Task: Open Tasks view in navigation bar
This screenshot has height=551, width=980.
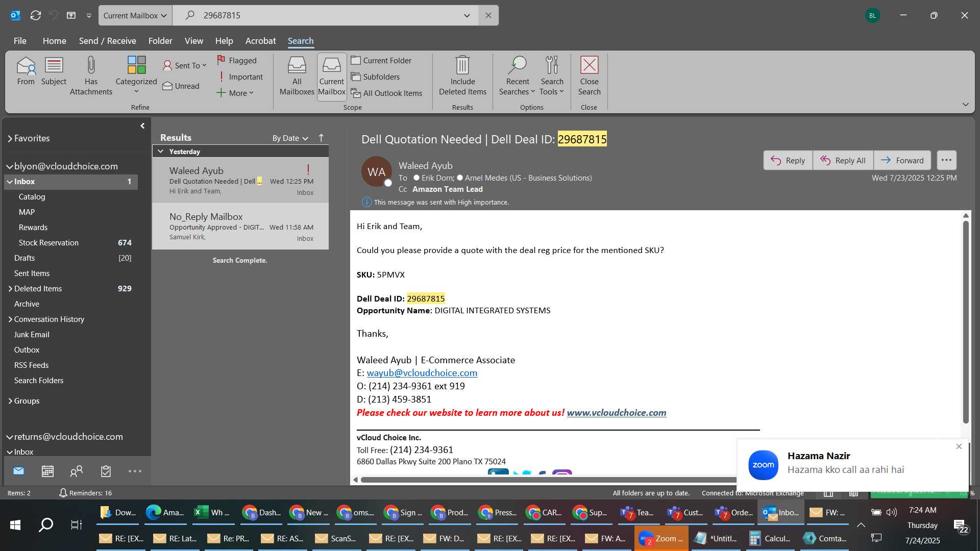Action: click(106, 471)
